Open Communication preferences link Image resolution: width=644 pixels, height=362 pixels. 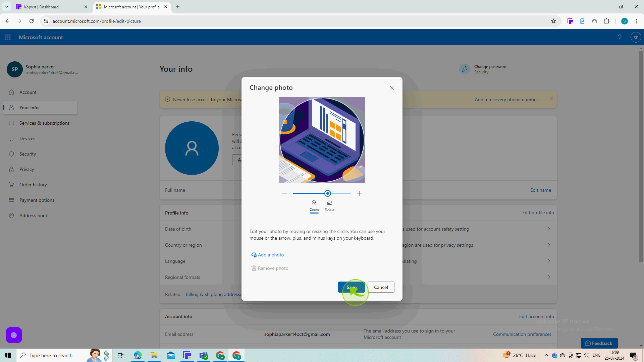click(x=522, y=334)
